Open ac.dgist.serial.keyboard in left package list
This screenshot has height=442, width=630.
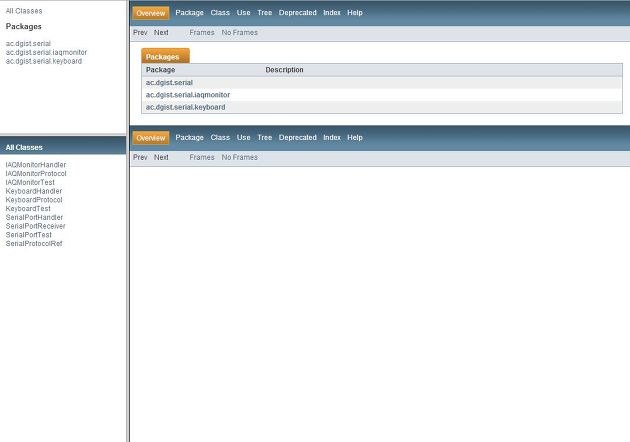click(x=44, y=61)
